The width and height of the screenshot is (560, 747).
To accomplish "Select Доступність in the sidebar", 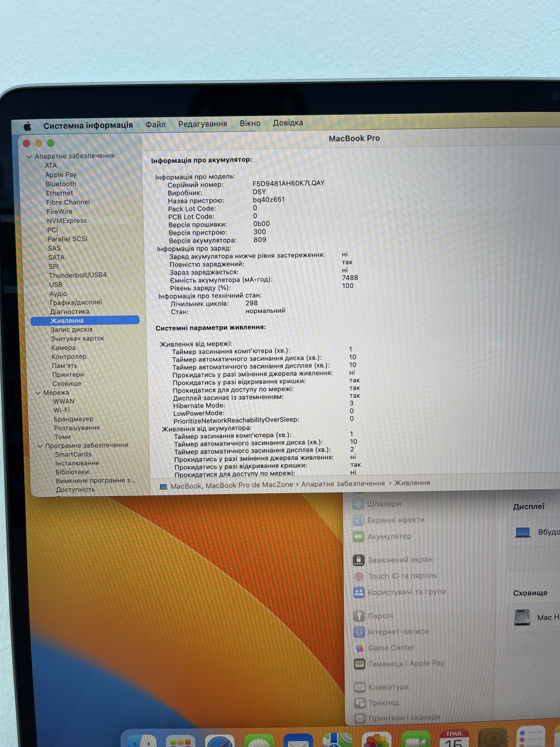I will [75, 489].
